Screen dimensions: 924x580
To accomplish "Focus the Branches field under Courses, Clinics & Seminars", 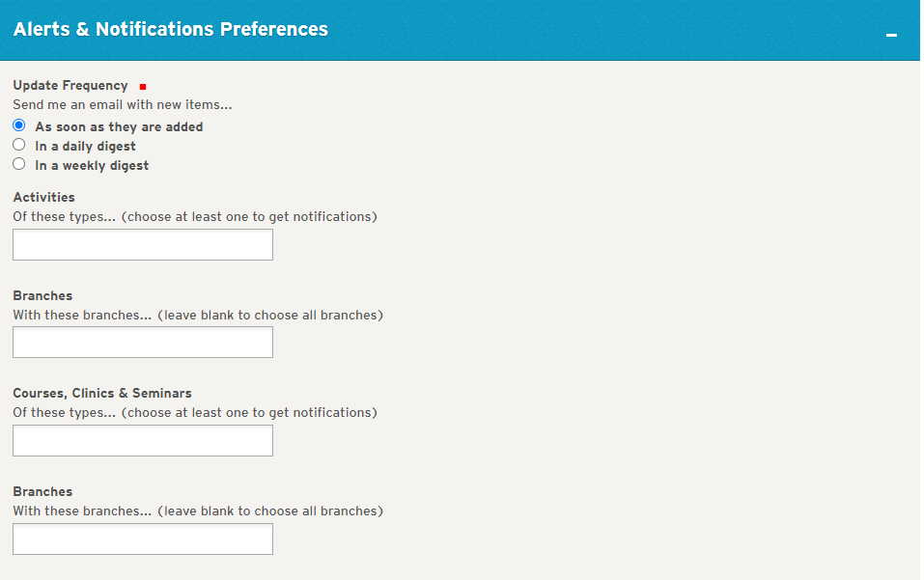I will tap(143, 539).
